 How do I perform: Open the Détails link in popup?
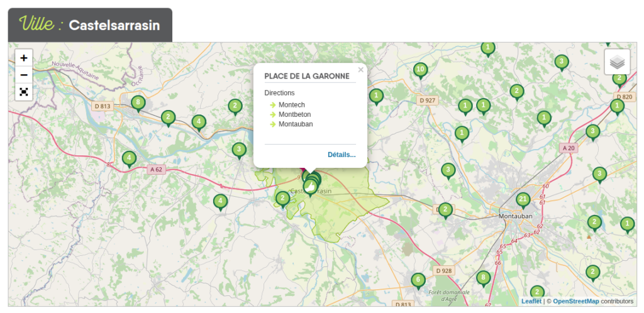pos(341,155)
